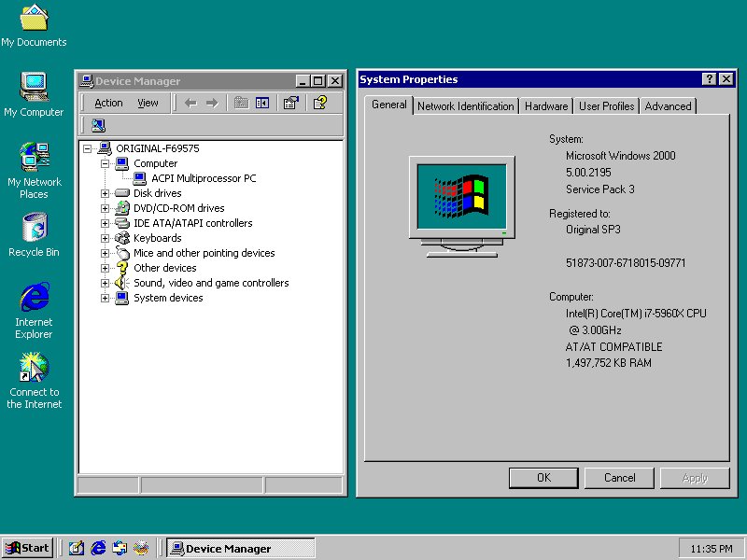Click the Properties toolbar icon
The width and height of the screenshot is (747, 560).
pos(291,103)
